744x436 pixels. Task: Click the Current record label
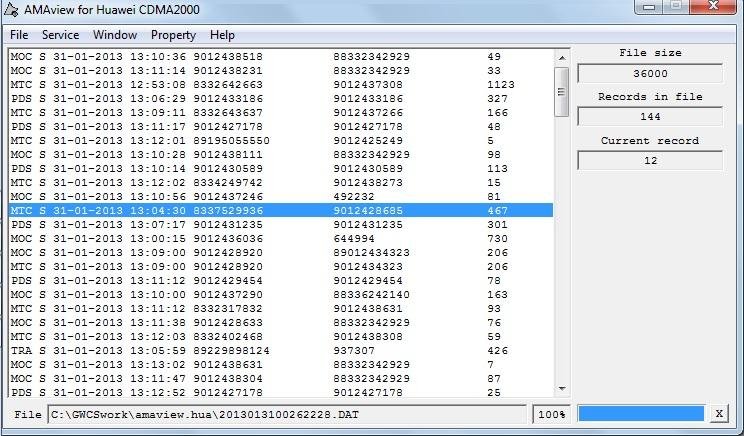click(x=650, y=140)
